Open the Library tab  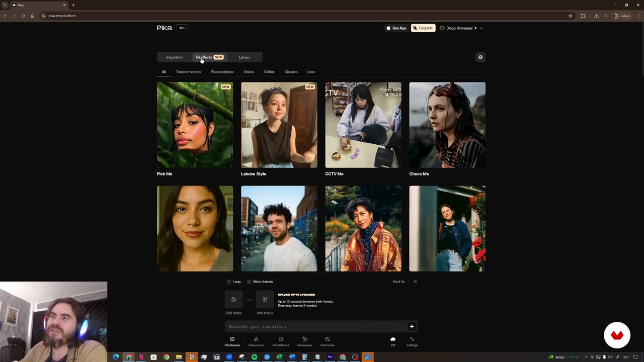244,57
